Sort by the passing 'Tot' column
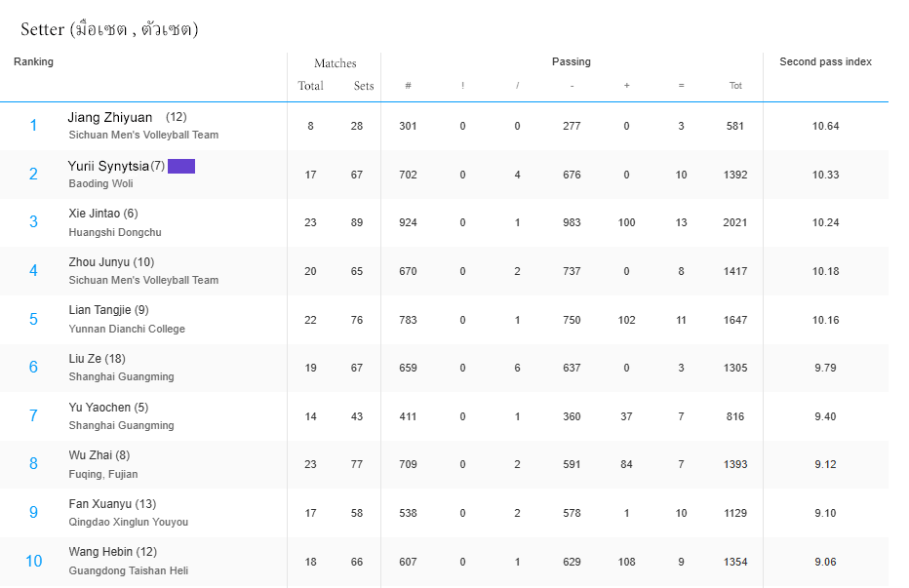The image size is (909, 588). (735, 86)
